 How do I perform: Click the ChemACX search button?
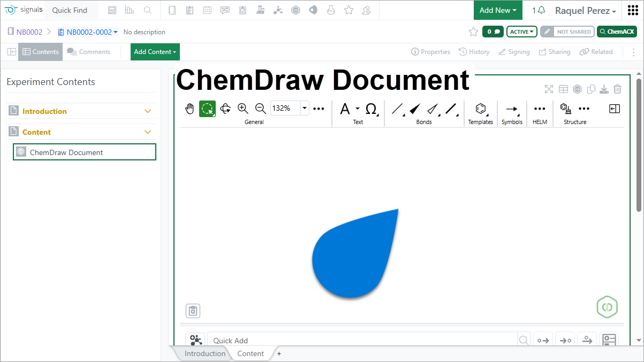tap(617, 32)
